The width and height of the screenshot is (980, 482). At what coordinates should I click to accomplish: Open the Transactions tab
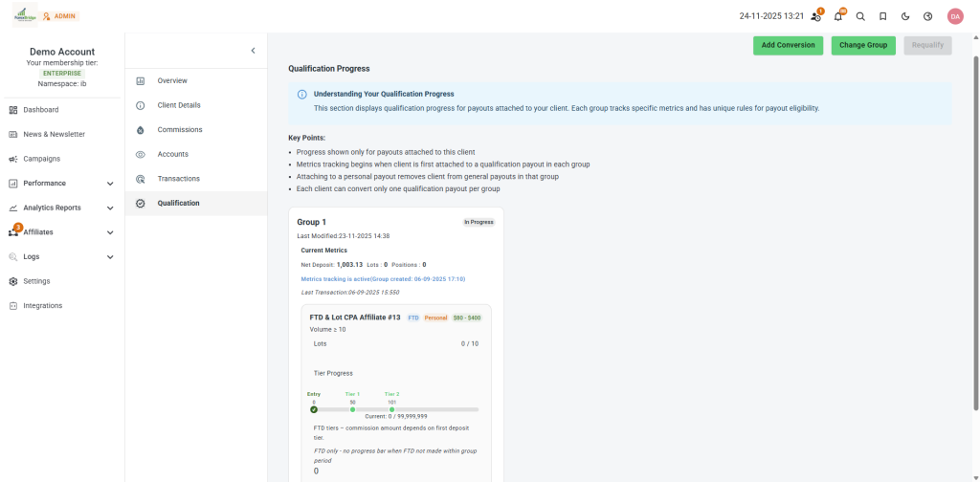[178, 179]
